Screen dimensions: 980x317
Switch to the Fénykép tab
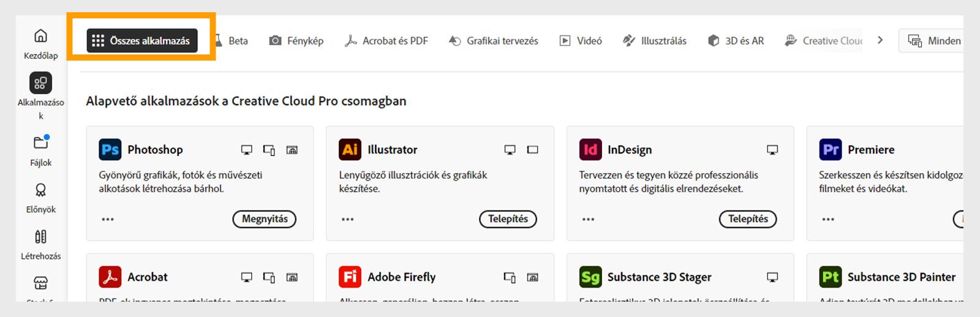coord(296,41)
